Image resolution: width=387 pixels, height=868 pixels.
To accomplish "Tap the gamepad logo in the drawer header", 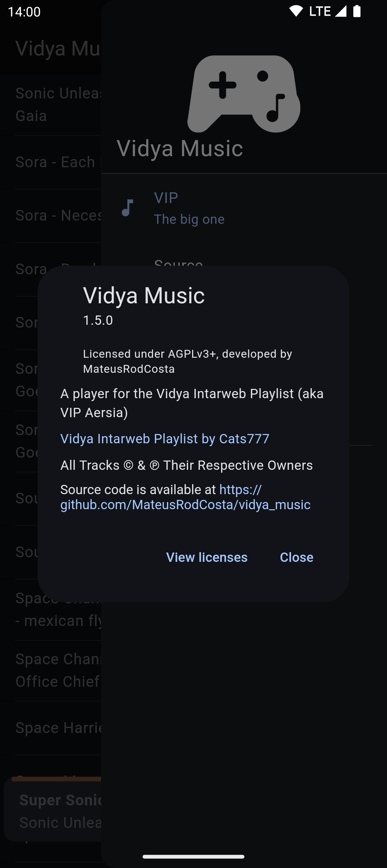I will 244,94.
